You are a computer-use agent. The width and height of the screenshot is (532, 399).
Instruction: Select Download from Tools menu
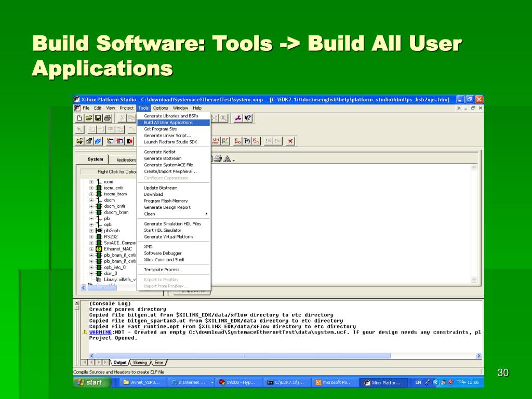[174, 194]
